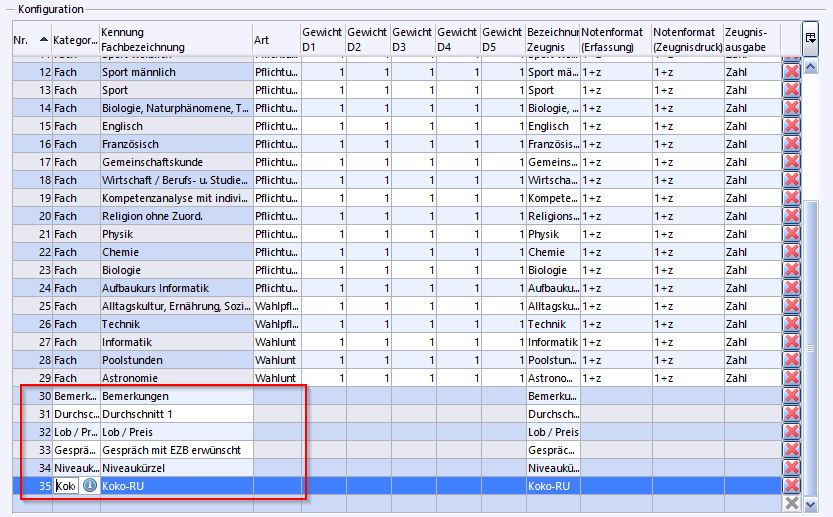Click the Kategorie column header
The width and height of the screenshot is (833, 517).
(75, 40)
